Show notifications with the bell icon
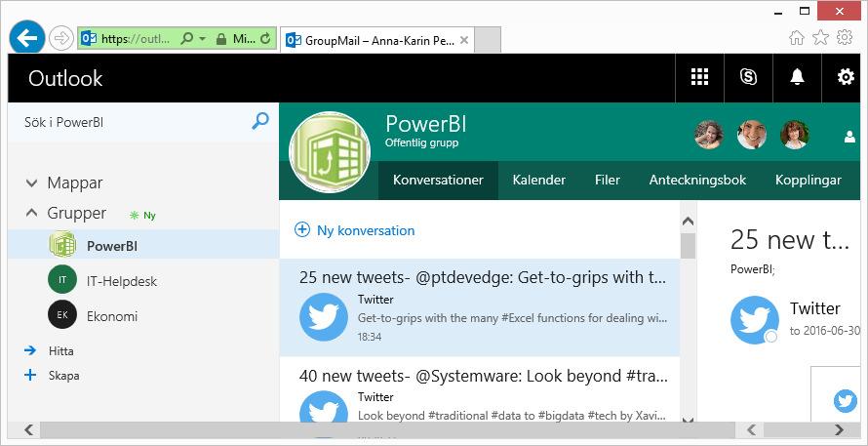The height and width of the screenshot is (446, 868). coord(797,77)
